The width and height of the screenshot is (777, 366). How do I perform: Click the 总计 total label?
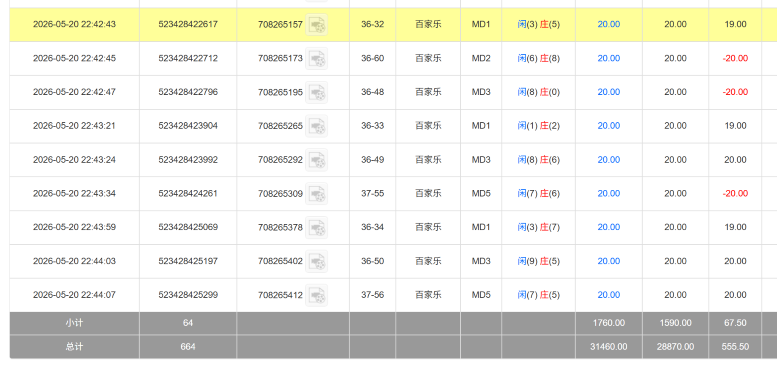point(74,347)
